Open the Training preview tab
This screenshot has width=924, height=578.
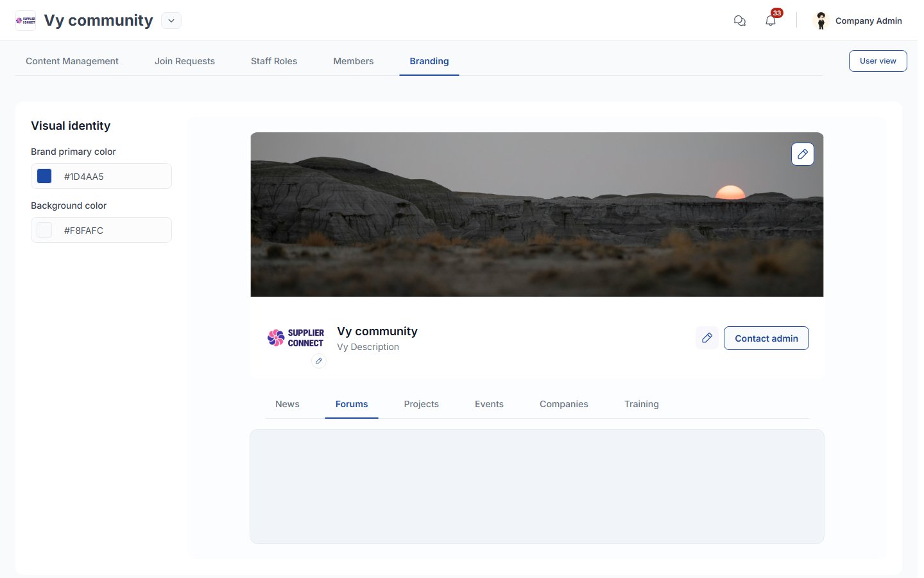tap(642, 404)
